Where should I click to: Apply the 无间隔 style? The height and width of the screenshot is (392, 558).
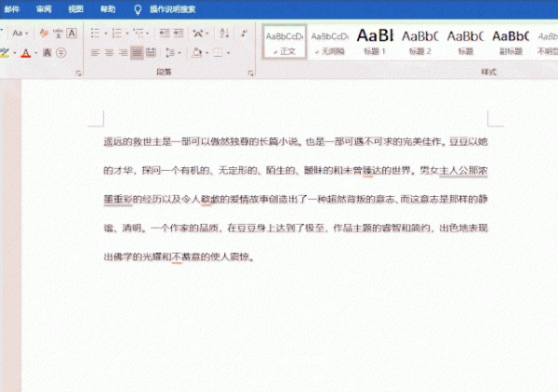click(330, 42)
